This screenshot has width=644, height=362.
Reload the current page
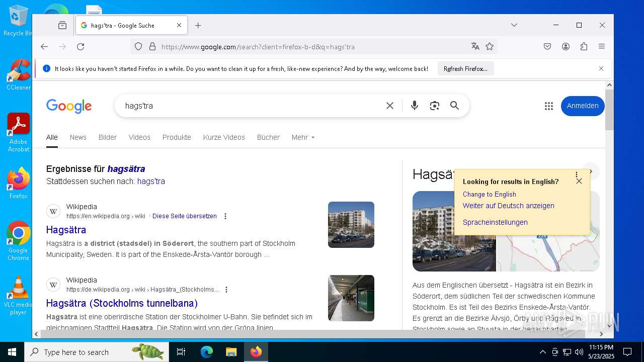click(80, 47)
